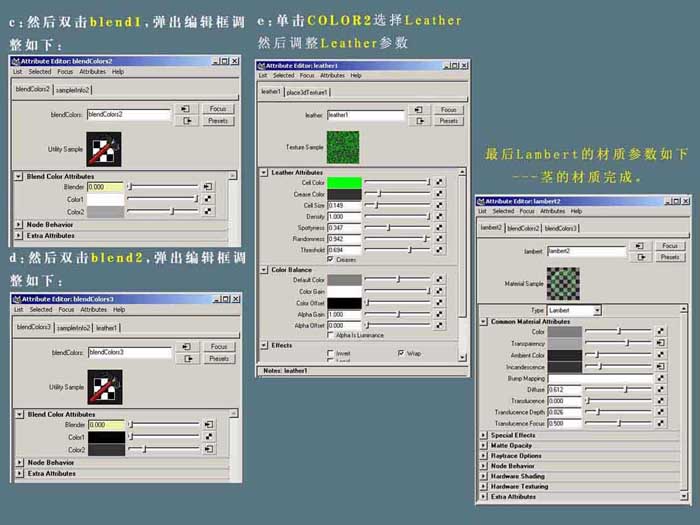Click Focus button in blendColors2 window
This screenshot has height=525, width=700.
click(218, 109)
